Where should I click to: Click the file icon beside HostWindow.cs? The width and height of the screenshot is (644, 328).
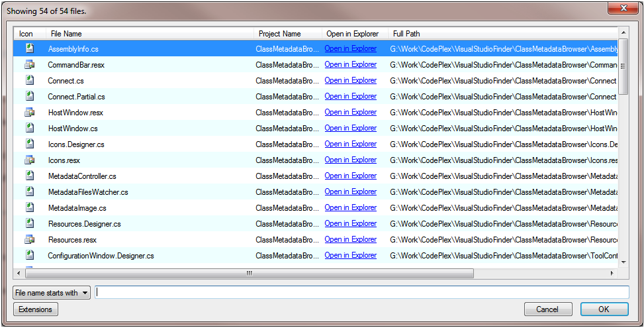click(30, 128)
